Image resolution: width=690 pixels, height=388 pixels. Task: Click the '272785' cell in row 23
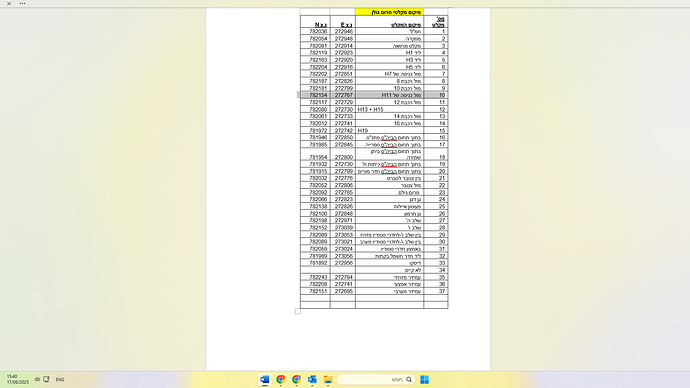(x=343, y=192)
